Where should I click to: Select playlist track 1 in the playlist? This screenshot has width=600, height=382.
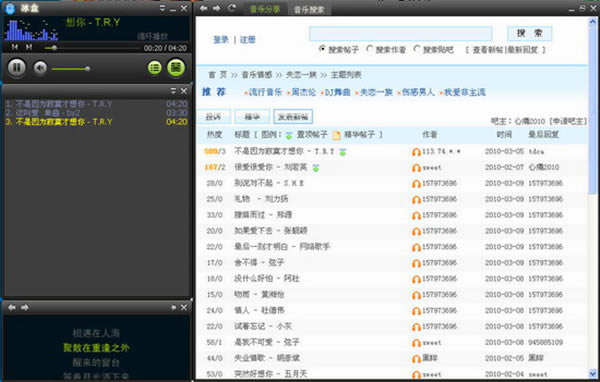pyautogui.click(x=96, y=104)
